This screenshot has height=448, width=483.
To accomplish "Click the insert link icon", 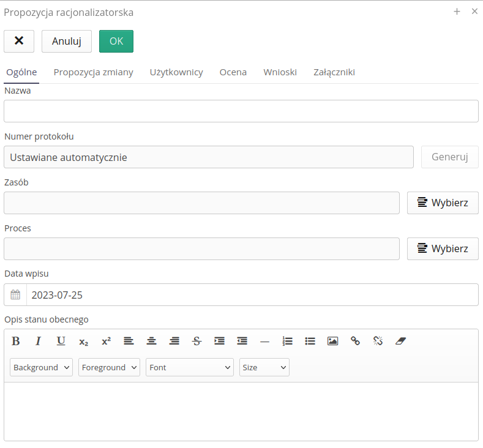I will (x=355, y=342).
